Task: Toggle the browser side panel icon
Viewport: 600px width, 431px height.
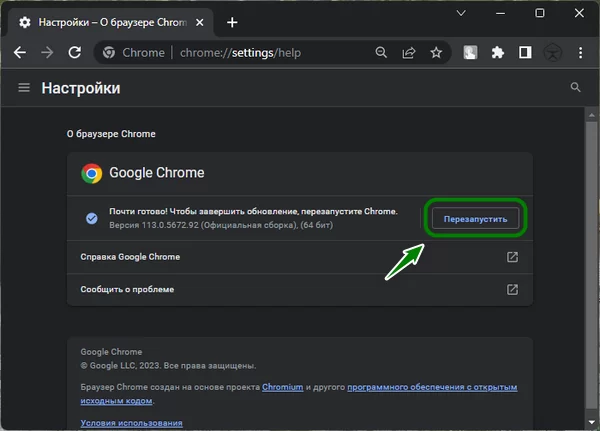Action: coord(525,52)
